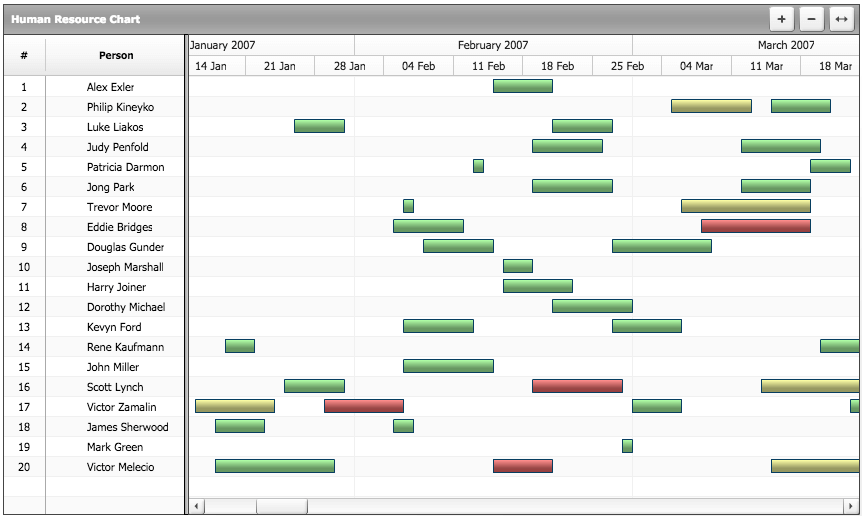Click the scrollbar left arrow
The width and height of the screenshot is (862, 516).
click(196, 506)
